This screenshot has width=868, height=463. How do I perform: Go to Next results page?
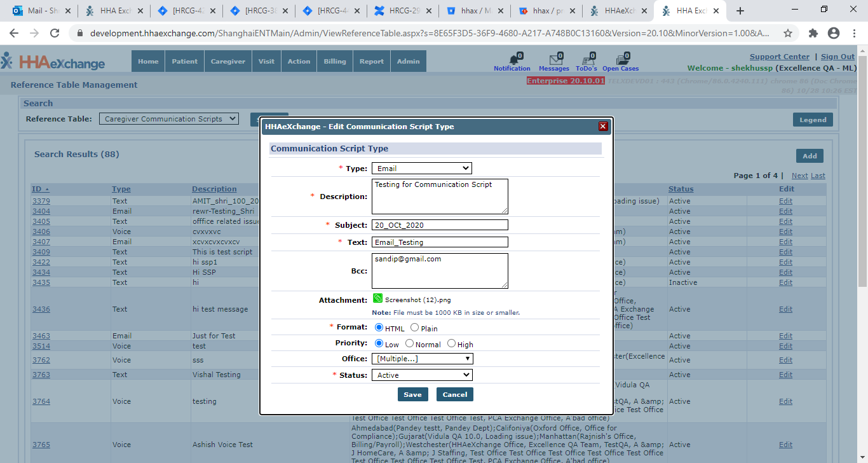pos(799,176)
